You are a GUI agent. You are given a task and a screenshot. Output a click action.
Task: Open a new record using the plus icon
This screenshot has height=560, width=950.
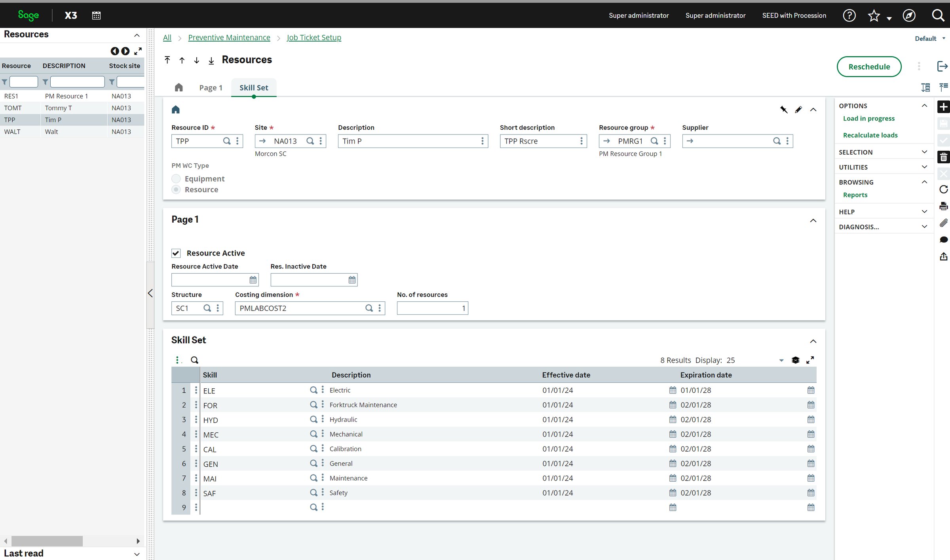tap(944, 107)
